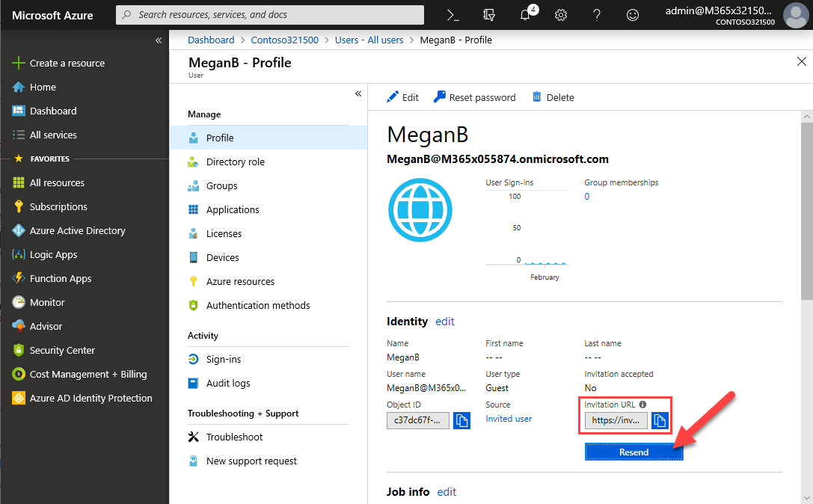The width and height of the screenshot is (813, 504).
Task: Open Directory role in Manage menu
Action: [x=235, y=162]
